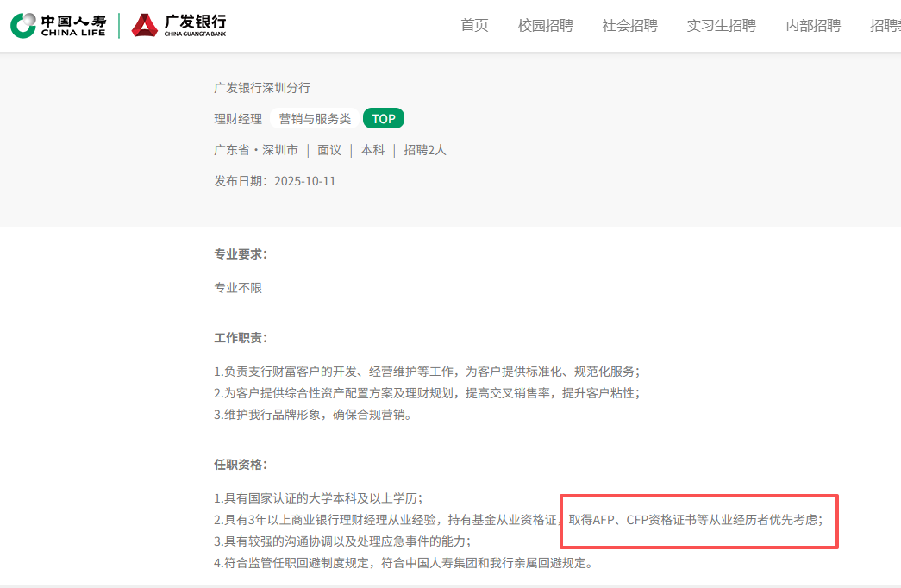Click the China Life logo
Screen dimensions: 901x588
click(x=58, y=25)
